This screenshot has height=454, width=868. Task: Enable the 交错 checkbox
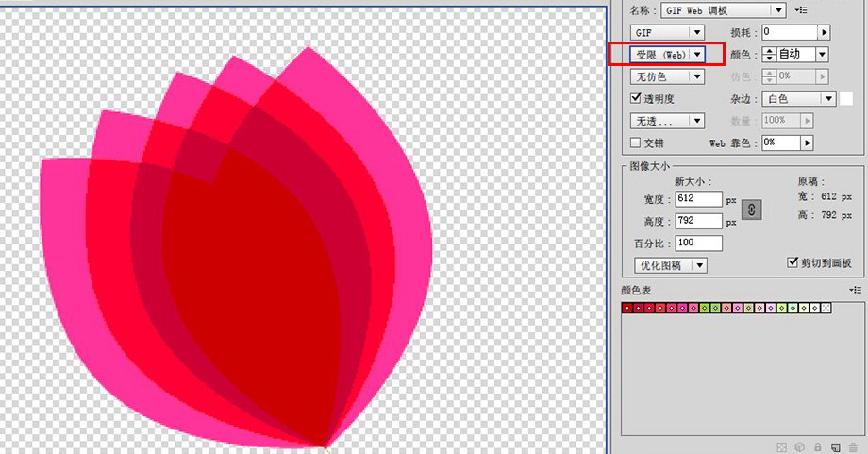tap(636, 143)
